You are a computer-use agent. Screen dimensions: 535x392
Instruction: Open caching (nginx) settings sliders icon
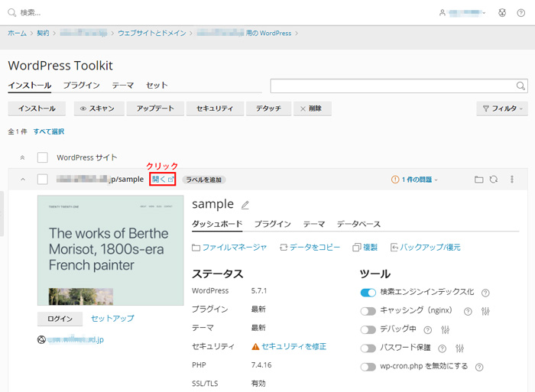pos(485,311)
